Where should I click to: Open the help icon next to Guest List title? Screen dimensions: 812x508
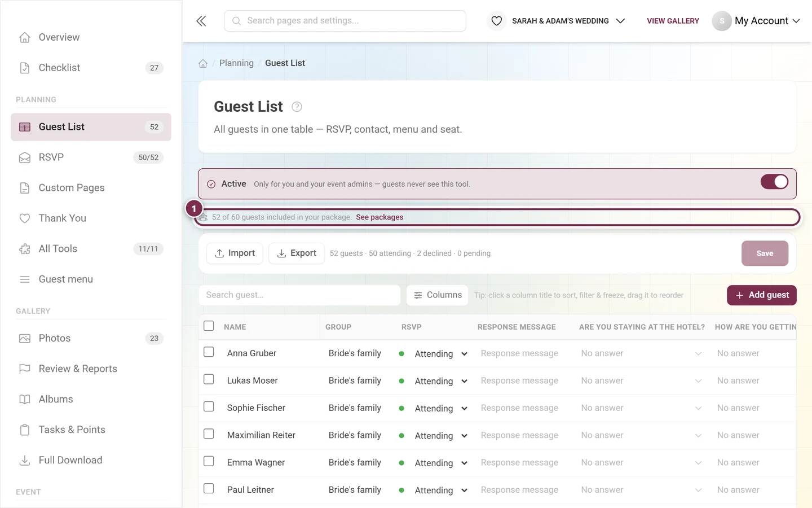click(x=297, y=107)
